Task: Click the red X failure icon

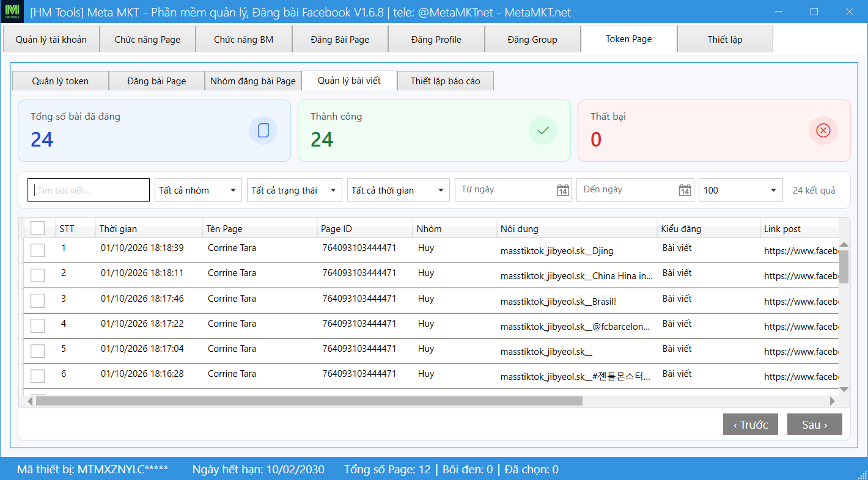Action: point(823,131)
